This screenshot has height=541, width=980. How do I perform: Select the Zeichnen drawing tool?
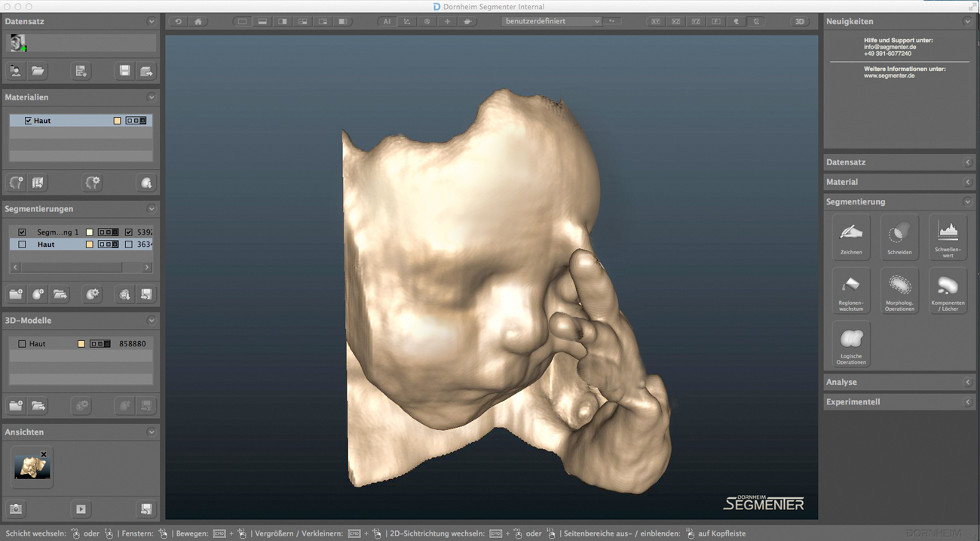(851, 236)
